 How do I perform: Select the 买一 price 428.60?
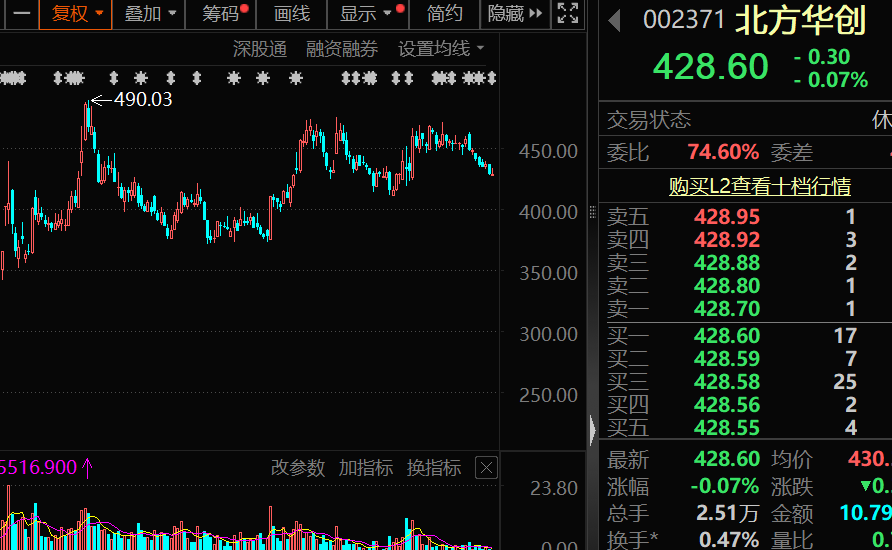726,336
